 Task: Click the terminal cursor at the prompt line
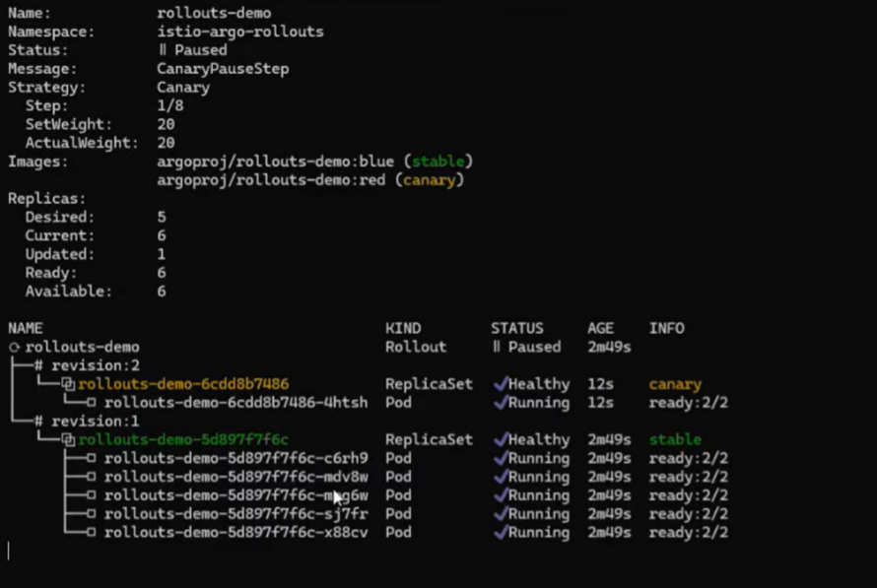click(9, 551)
